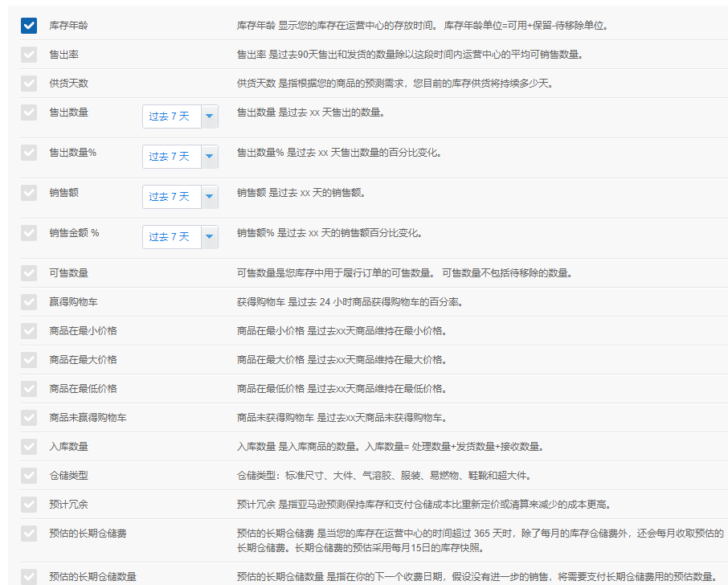
Task: Uncheck the 库存年龄 checkbox
Action: click(29, 26)
